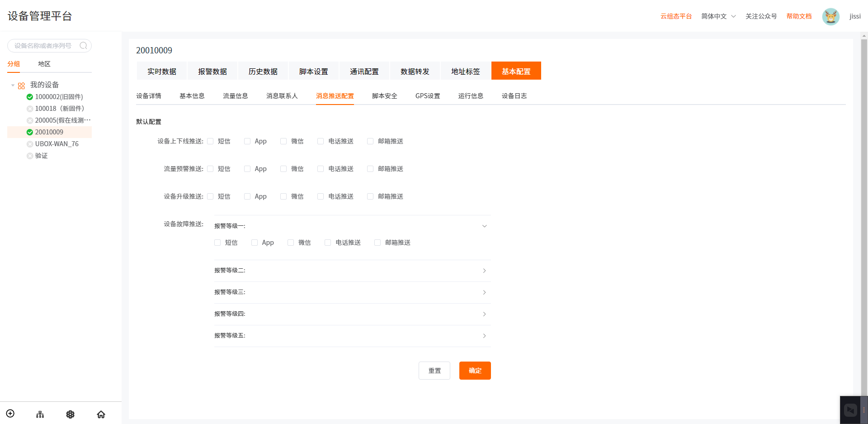Open the 脚本安全 sub-tab
Viewport: 868px width, 424px height.
coord(385,96)
